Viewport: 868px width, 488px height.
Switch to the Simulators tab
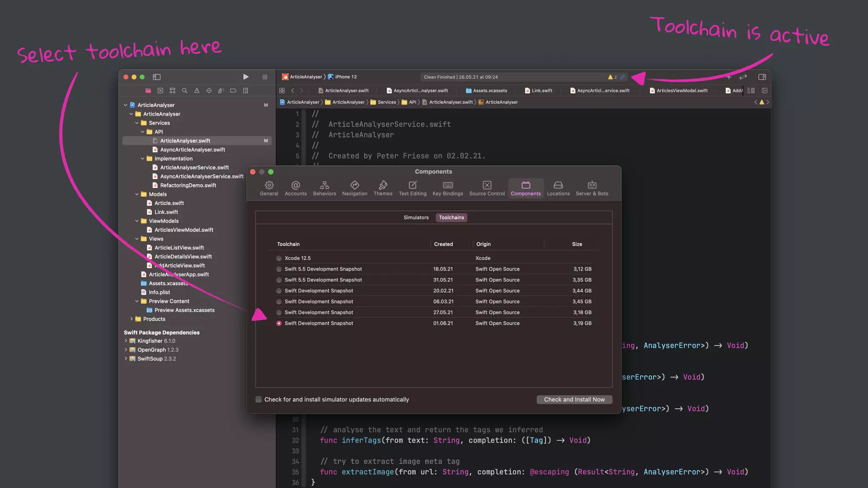416,218
